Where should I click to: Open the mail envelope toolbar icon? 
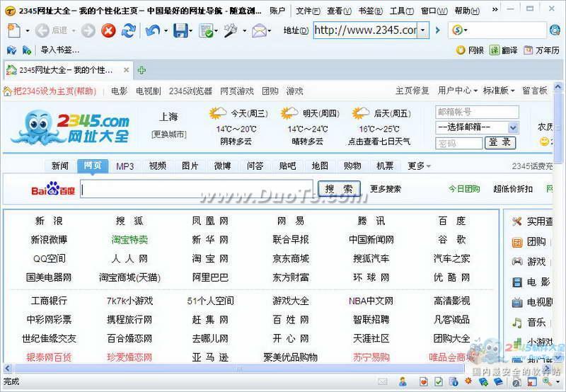(259, 30)
